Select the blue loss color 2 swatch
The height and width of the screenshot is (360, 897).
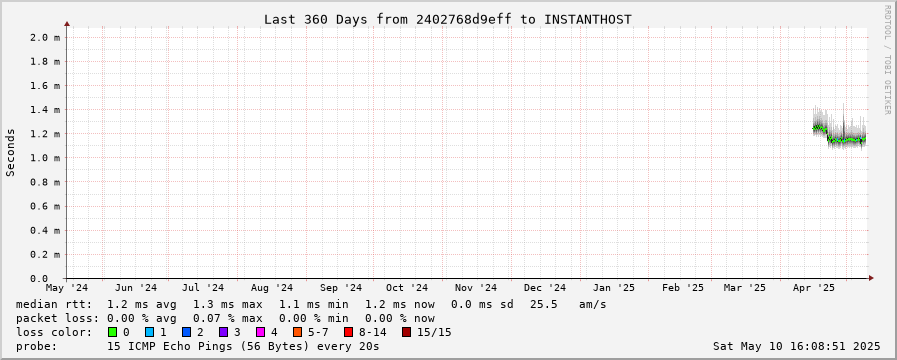186,332
